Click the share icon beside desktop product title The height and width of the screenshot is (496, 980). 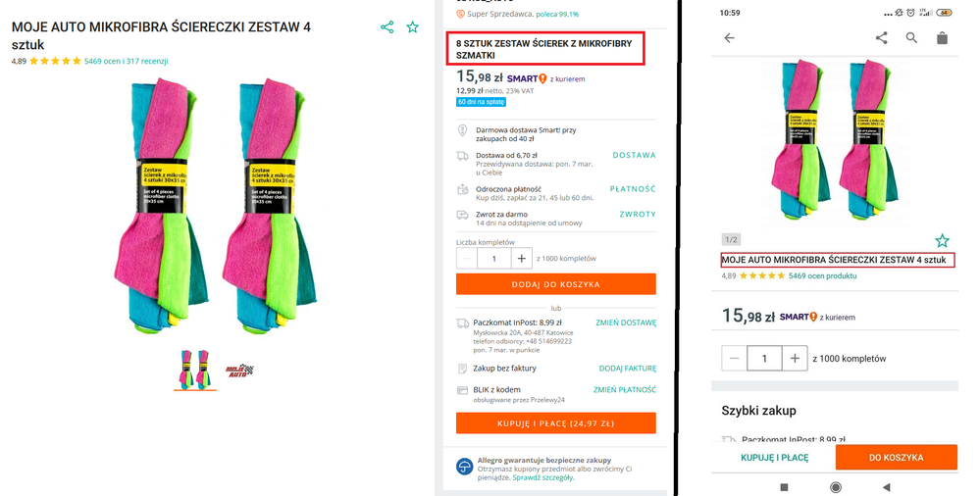pyautogui.click(x=387, y=27)
